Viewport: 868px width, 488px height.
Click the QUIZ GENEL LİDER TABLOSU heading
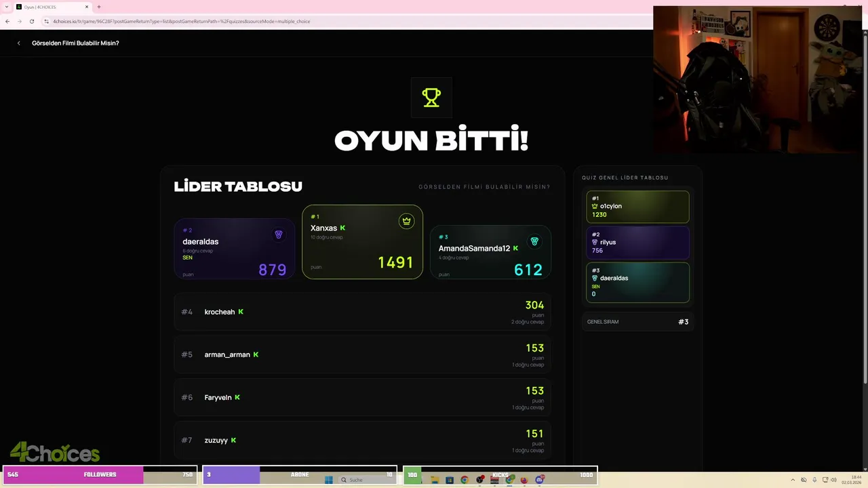click(625, 178)
